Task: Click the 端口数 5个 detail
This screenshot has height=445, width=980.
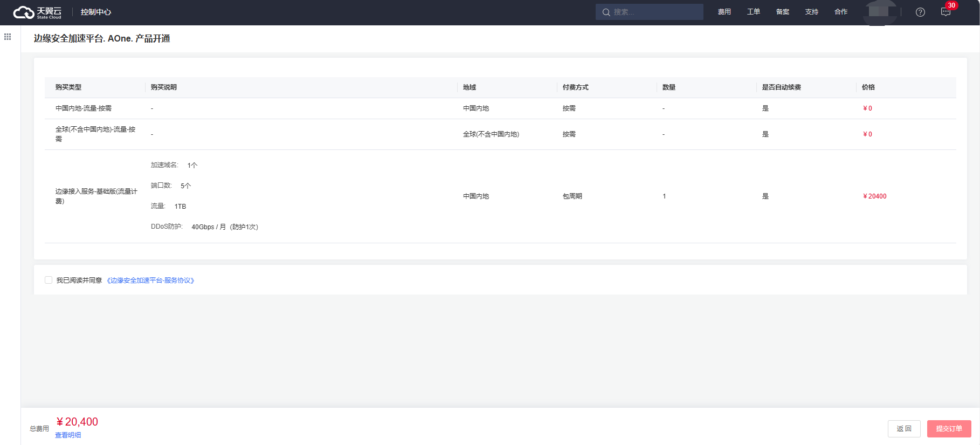Action: pyautogui.click(x=171, y=186)
